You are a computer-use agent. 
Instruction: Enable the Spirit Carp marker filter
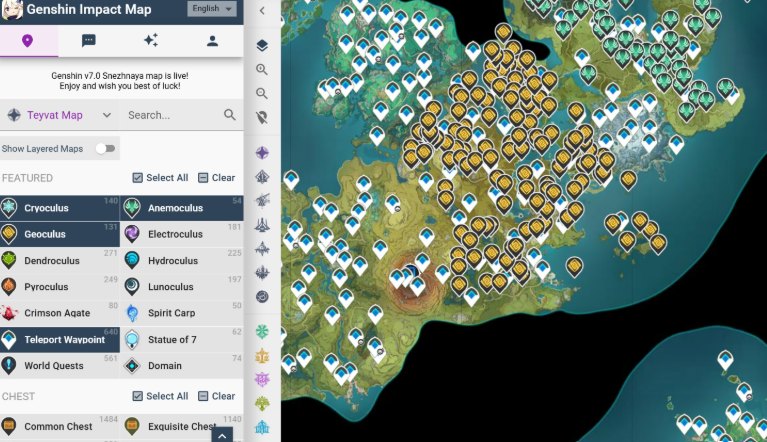[x=182, y=313]
